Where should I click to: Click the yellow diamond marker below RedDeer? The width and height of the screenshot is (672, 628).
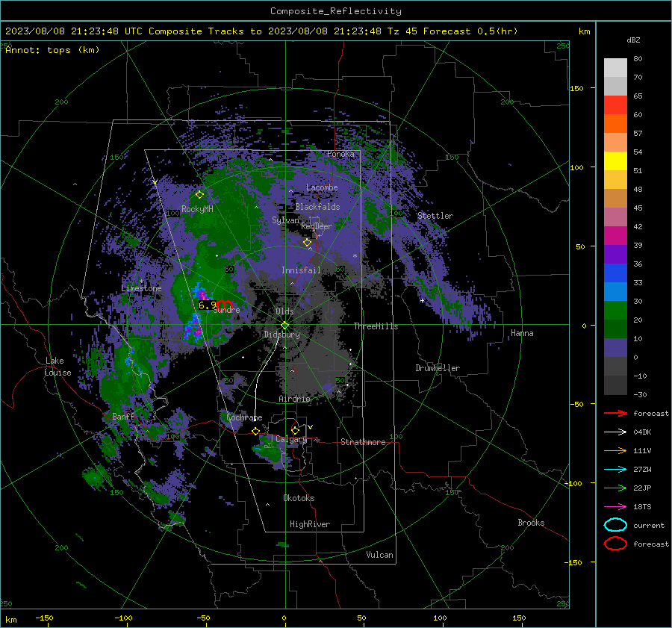(308, 243)
